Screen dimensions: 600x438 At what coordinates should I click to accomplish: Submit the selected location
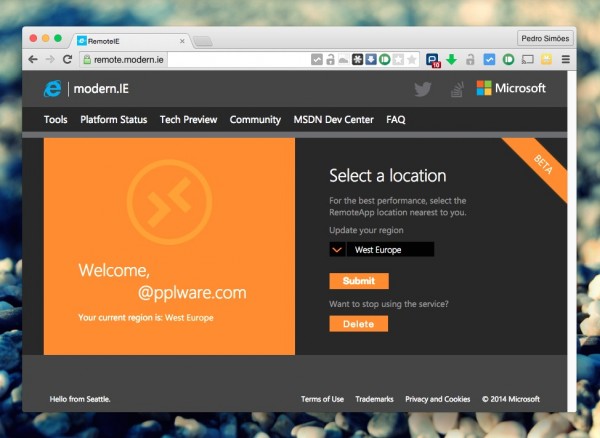click(359, 281)
